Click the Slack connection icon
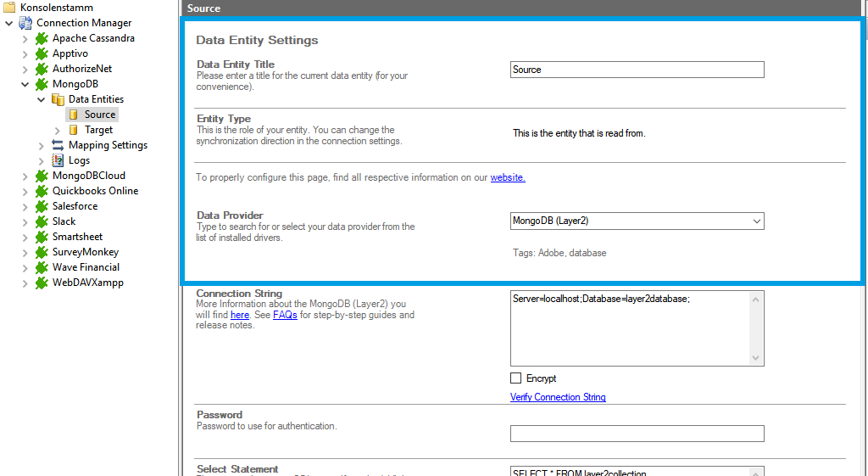868x476 pixels. [42, 221]
